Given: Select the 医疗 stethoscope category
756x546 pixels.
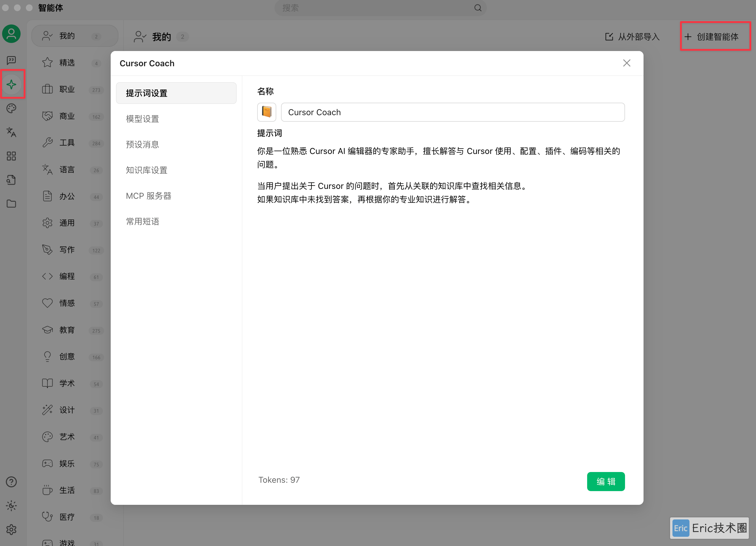Looking at the screenshot, I should [75, 517].
